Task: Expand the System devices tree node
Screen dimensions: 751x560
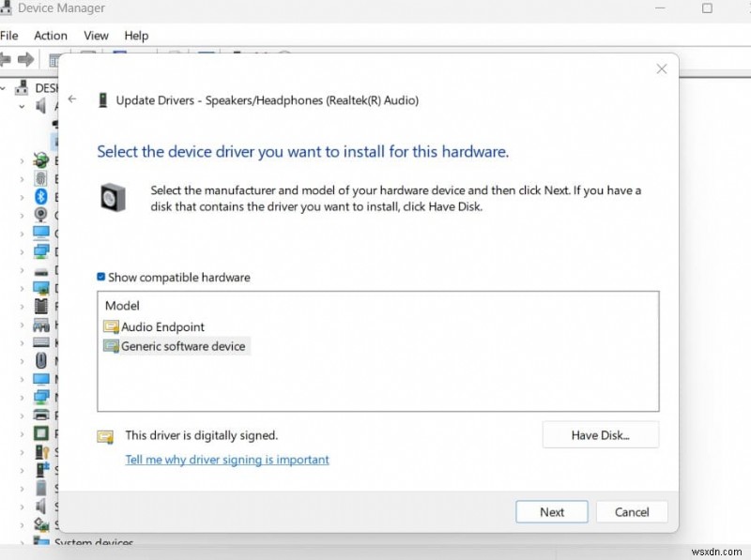Action: pyautogui.click(x=21, y=544)
